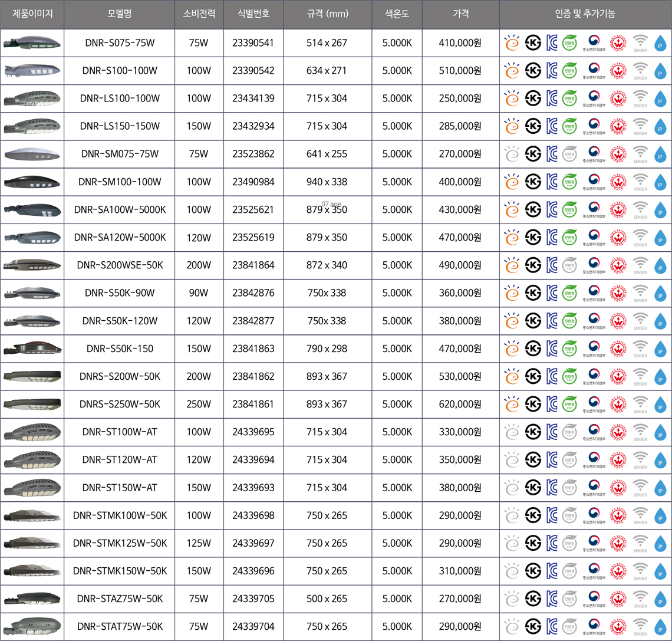Open the DNR-ST150W-AT product thumbnail
The height and width of the screenshot is (641, 672).
[x=32, y=488]
